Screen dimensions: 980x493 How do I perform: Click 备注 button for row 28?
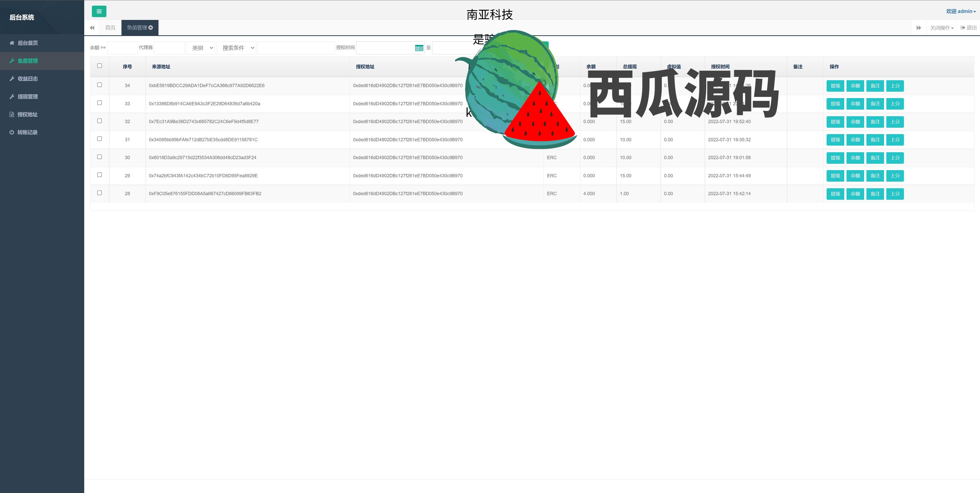[x=875, y=194]
